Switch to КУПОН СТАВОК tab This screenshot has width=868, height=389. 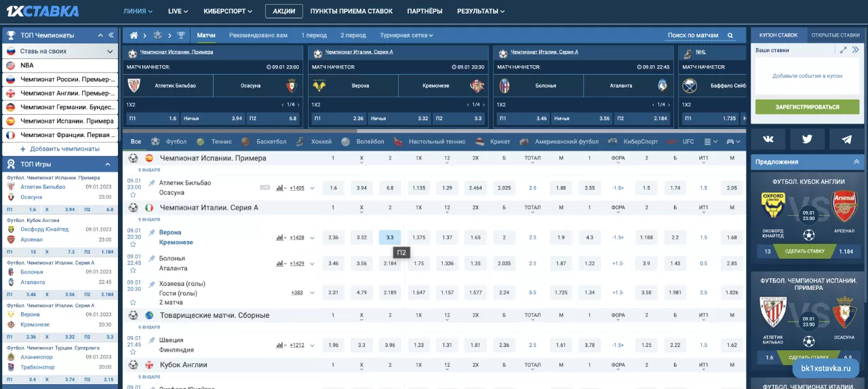tap(778, 35)
